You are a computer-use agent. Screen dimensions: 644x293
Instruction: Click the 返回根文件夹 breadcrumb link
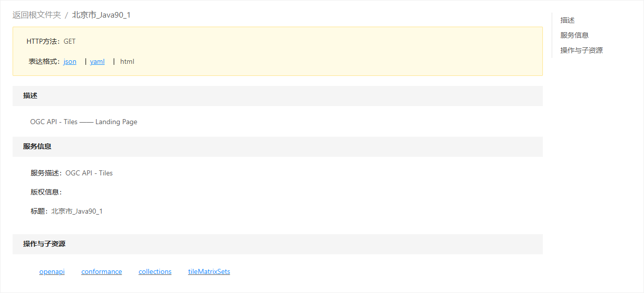coord(37,15)
